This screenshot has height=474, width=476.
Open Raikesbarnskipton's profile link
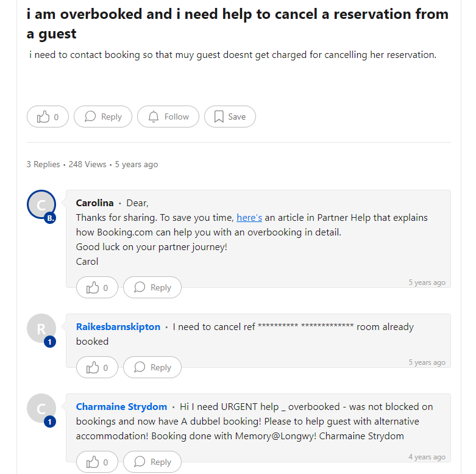click(118, 327)
